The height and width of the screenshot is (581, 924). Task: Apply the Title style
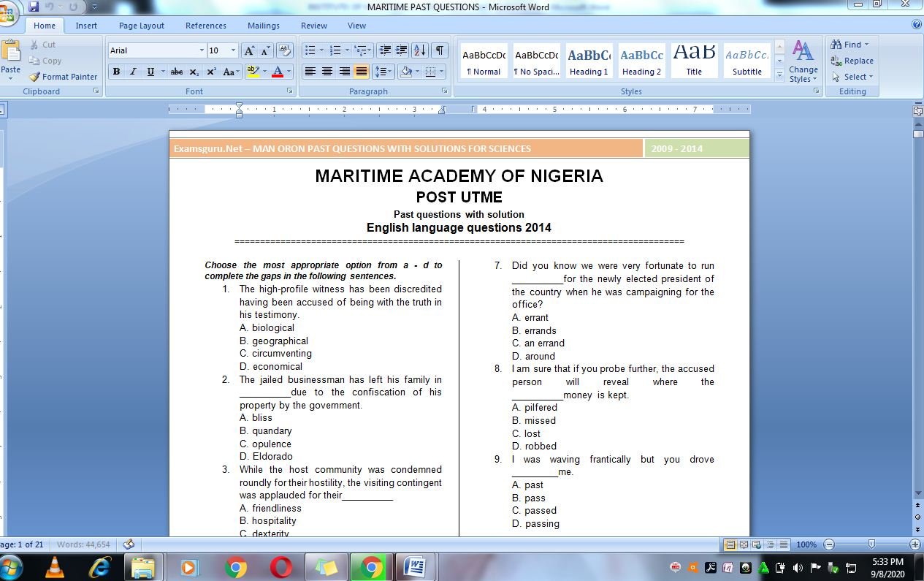coord(694,61)
